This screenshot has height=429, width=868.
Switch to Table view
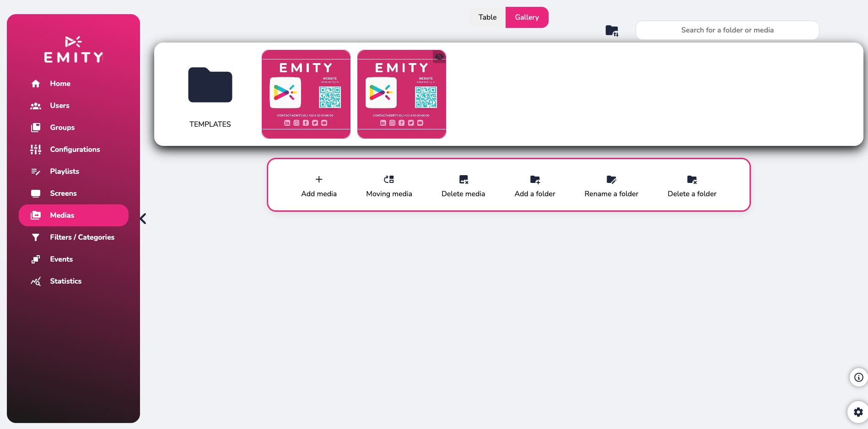coord(487,17)
